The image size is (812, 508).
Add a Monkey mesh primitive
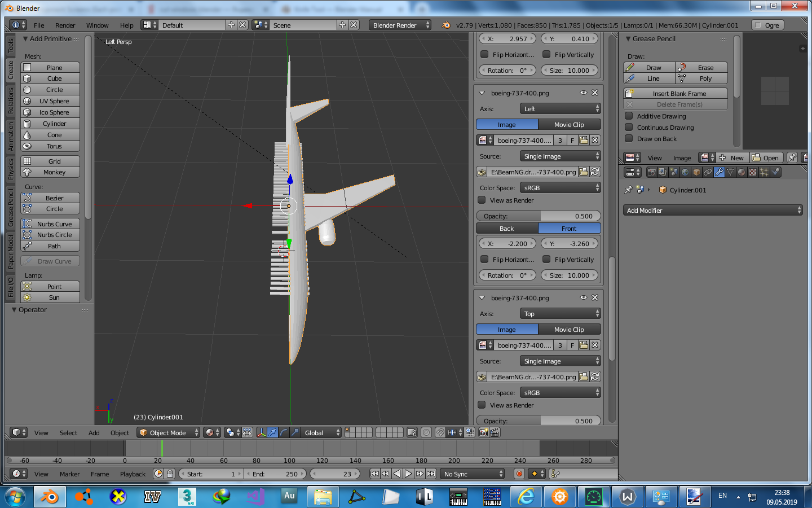51,172
